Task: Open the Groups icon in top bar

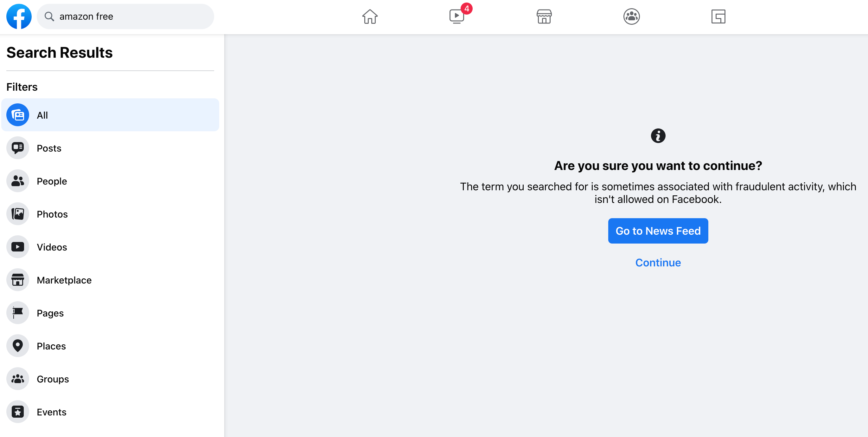Action: [x=631, y=16]
